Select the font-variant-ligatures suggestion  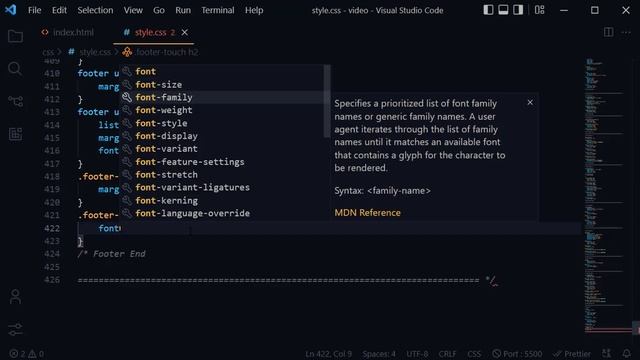224,187
